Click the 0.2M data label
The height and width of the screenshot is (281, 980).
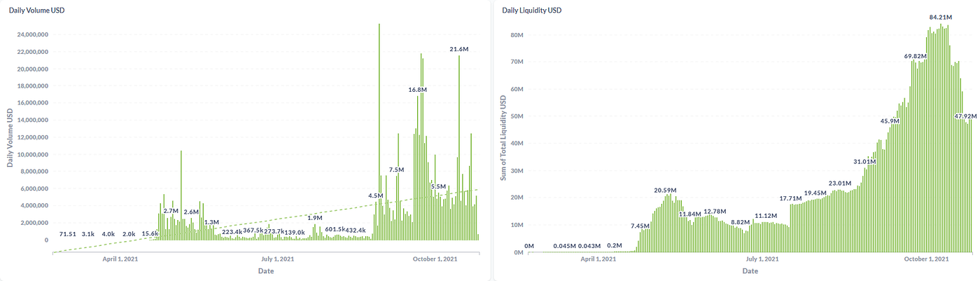click(x=615, y=245)
